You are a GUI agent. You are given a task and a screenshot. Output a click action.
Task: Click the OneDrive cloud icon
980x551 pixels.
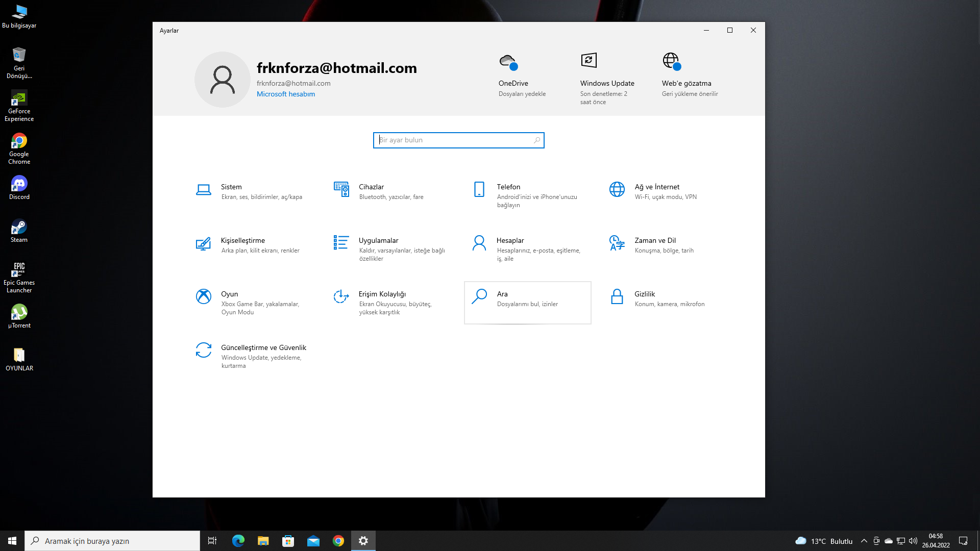(x=508, y=62)
